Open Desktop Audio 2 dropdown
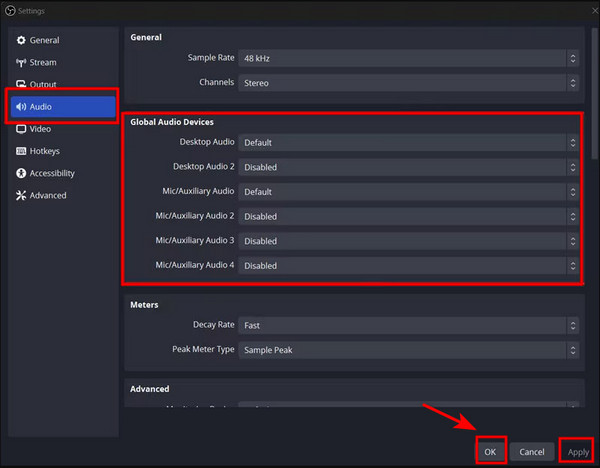 click(409, 167)
